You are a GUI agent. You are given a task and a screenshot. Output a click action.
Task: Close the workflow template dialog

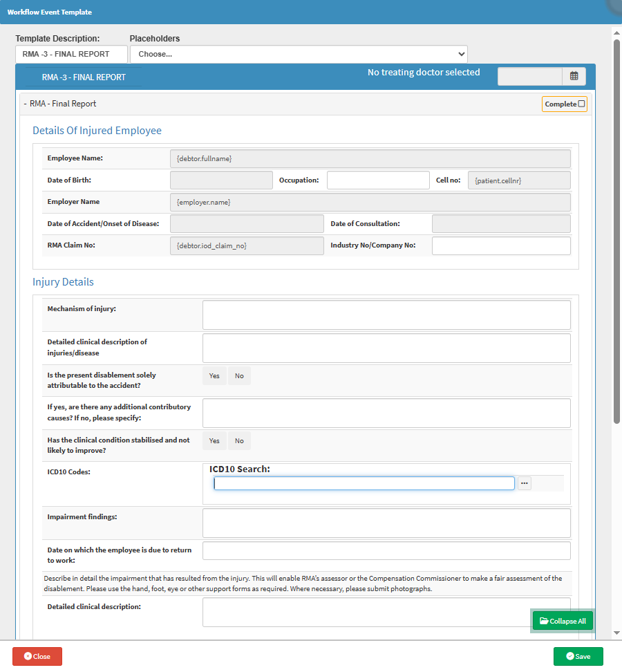37,656
